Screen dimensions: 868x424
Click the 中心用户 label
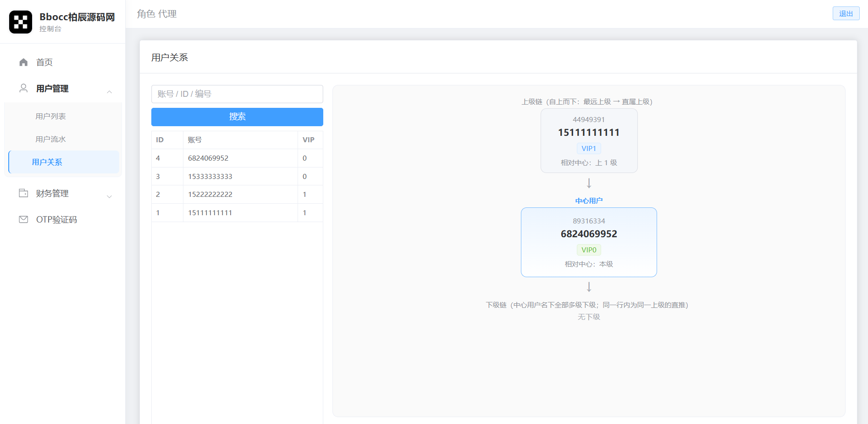(x=589, y=201)
